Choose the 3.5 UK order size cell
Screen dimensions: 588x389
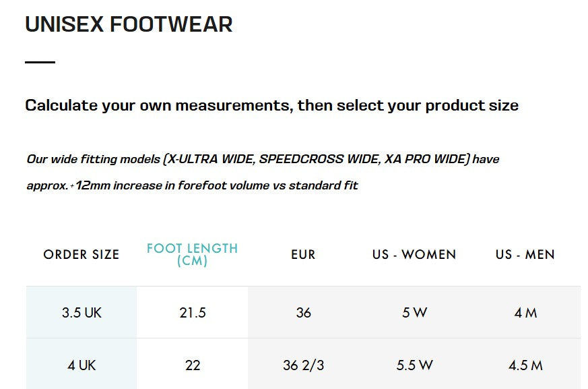[81, 313]
